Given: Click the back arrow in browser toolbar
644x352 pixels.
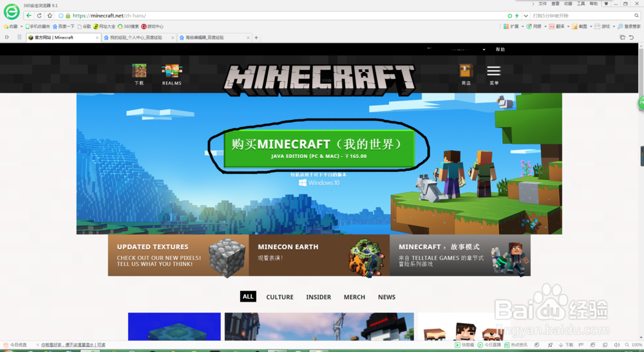Looking at the screenshot, I should tap(28, 15).
